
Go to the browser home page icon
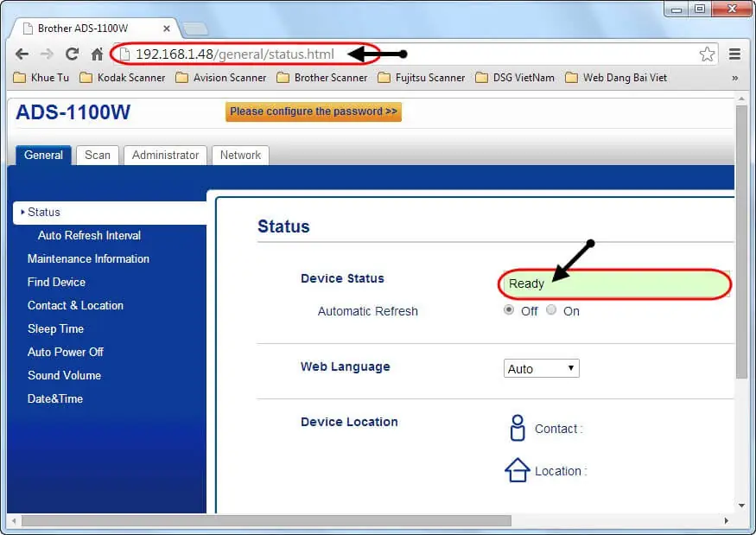point(98,54)
